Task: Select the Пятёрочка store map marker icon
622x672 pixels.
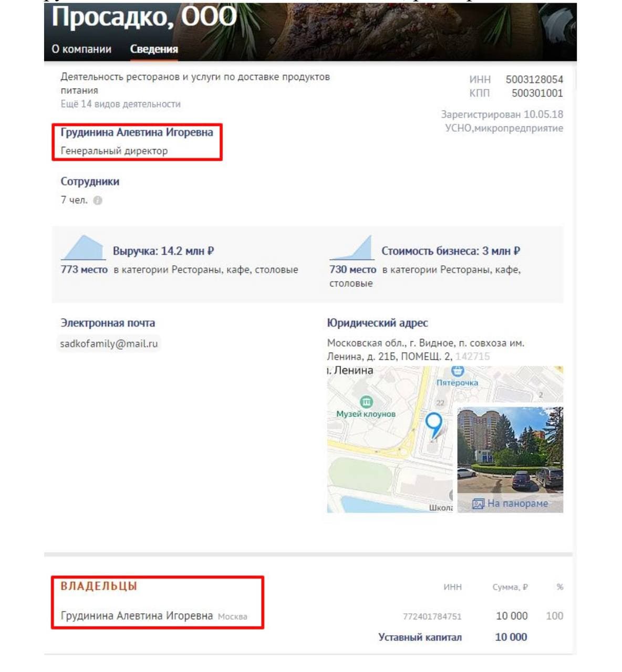Action: point(458,371)
